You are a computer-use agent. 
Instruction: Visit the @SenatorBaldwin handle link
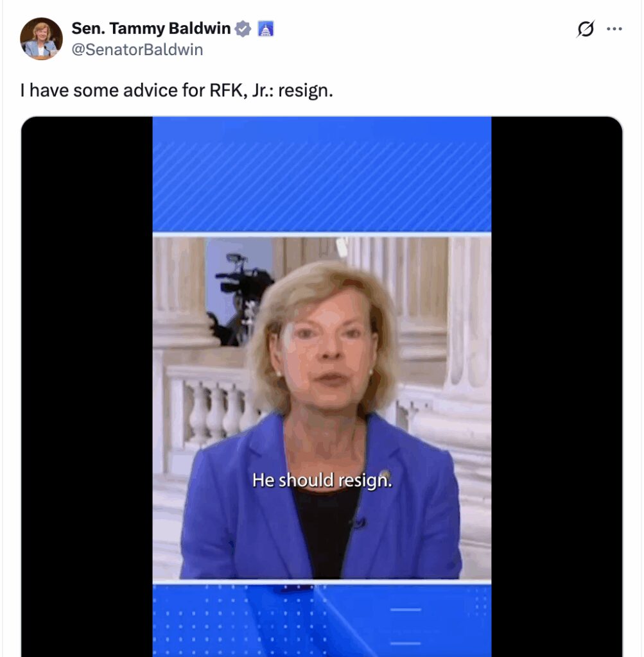137,50
